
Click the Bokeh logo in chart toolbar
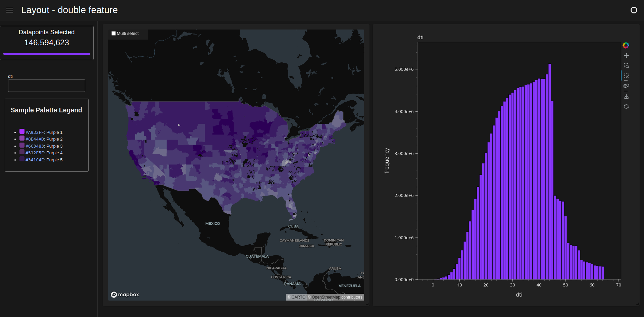[626, 45]
